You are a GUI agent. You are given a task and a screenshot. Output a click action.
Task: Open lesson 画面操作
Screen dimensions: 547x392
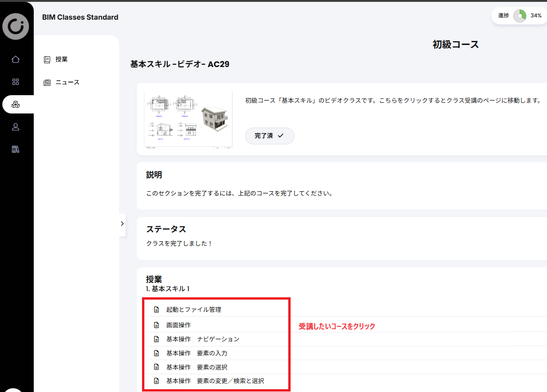[178, 325]
